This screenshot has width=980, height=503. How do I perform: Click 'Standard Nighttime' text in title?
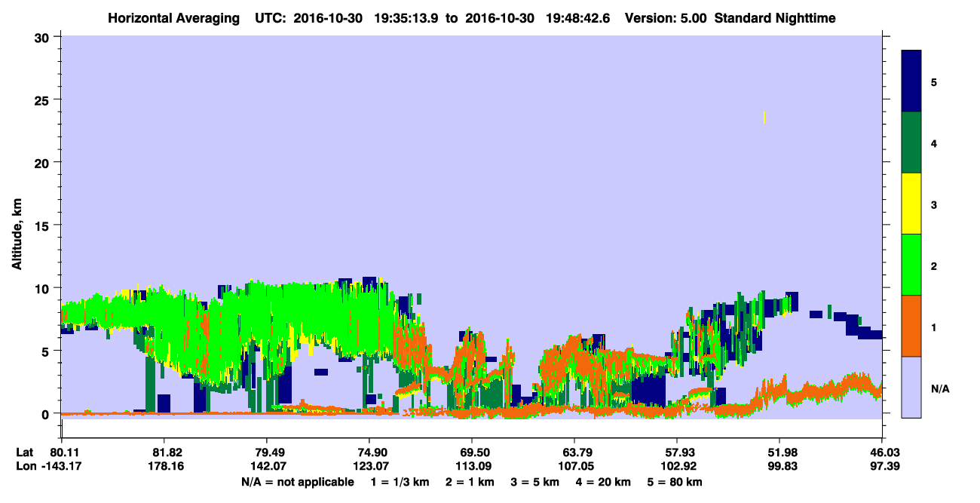(x=775, y=17)
